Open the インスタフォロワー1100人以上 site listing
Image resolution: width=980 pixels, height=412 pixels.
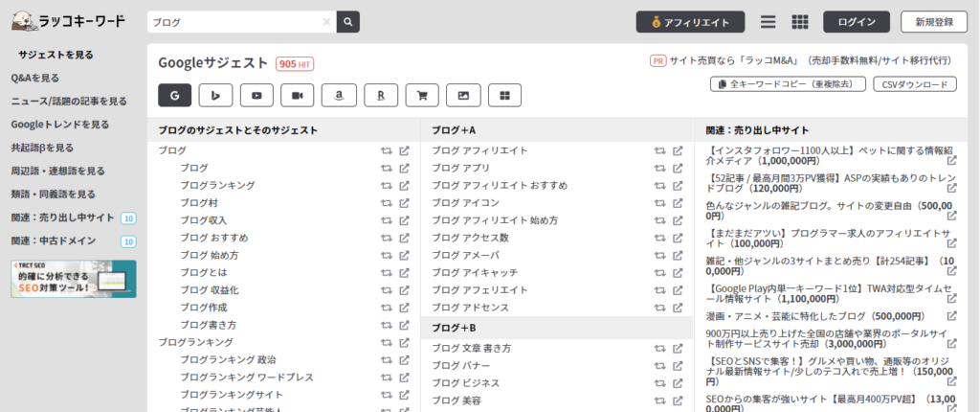832,156
